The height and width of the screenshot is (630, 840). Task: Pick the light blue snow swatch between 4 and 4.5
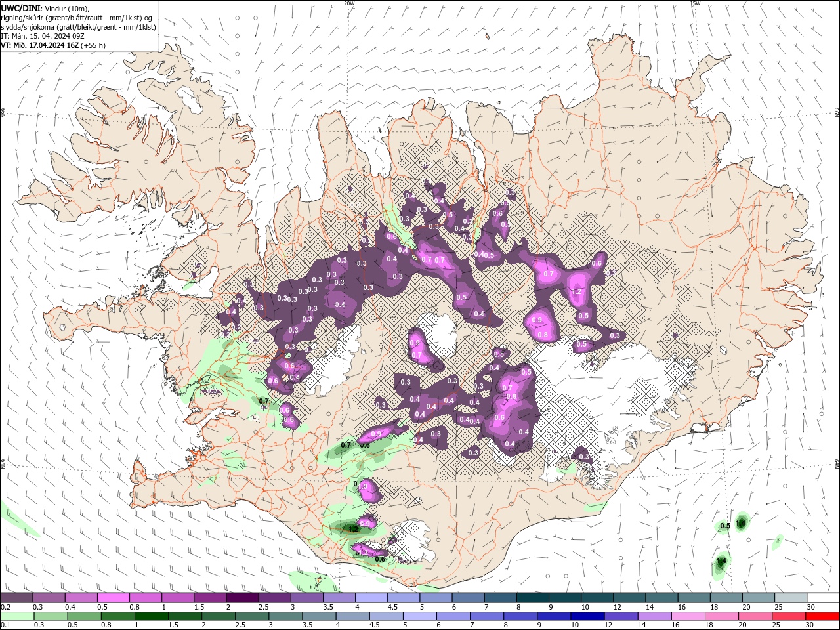(372, 597)
